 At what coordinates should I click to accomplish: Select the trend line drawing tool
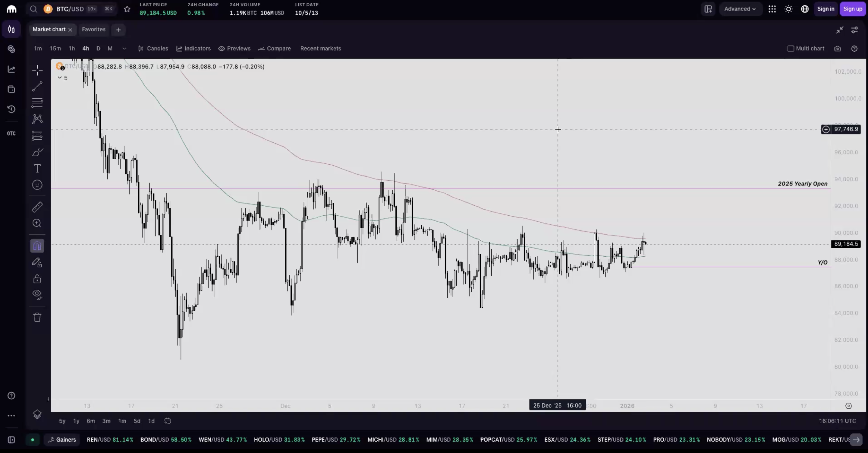coord(37,86)
